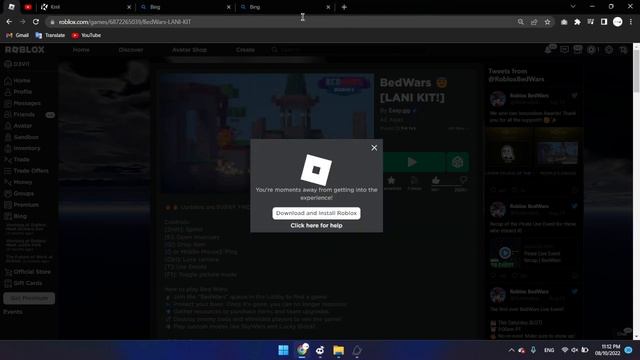Switch to the pinned YouTube tab

pos(28,7)
